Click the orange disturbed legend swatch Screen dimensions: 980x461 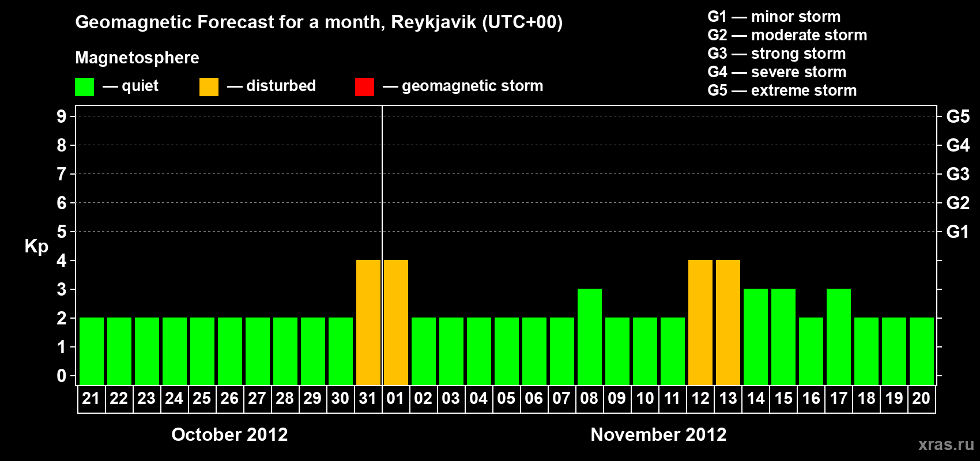click(209, 87)
